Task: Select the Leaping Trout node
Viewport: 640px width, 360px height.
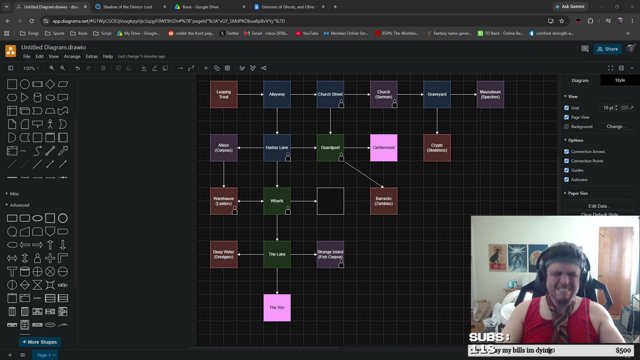Action: (224, 94)
